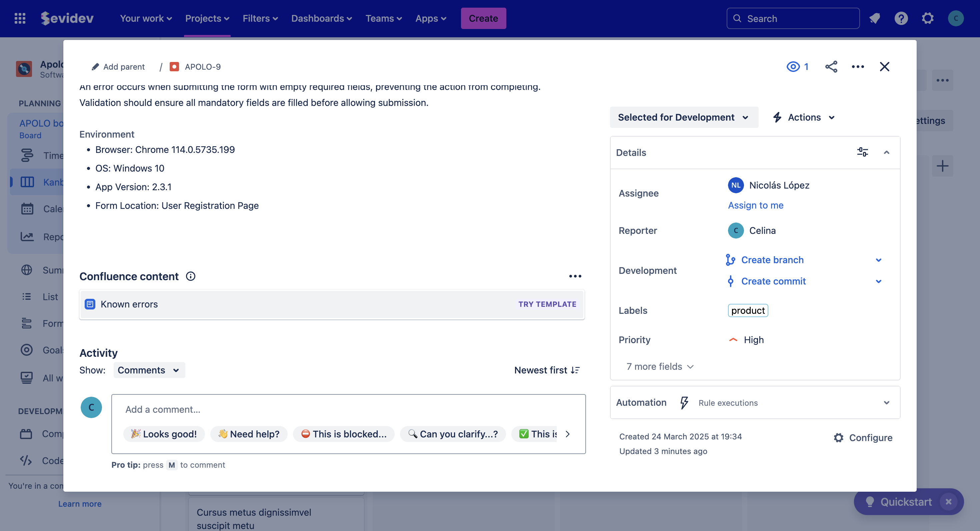980x531 pixels.
Task: Click the product label tag
Action: pyautogui.click(x=748, y=310)
